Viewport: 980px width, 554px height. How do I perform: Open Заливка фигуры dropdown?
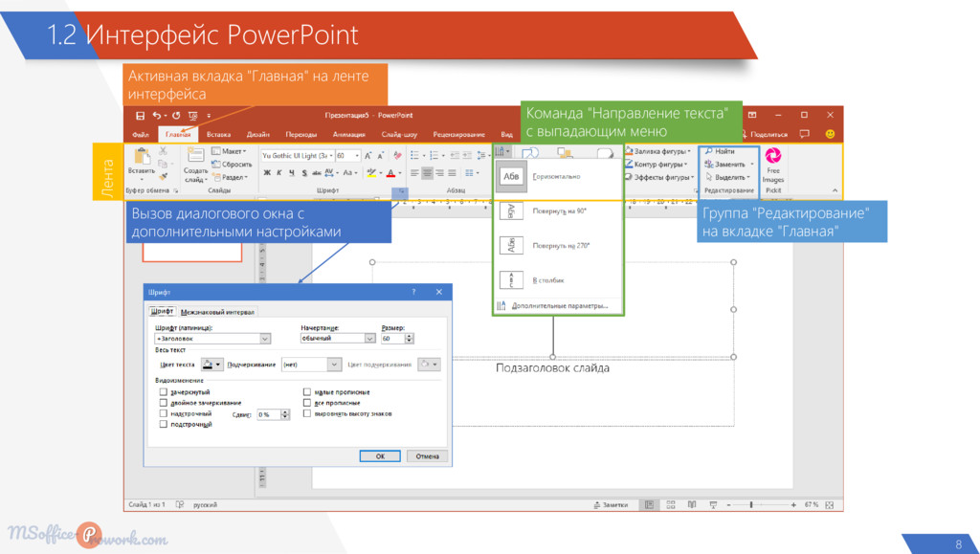point(657,151)
